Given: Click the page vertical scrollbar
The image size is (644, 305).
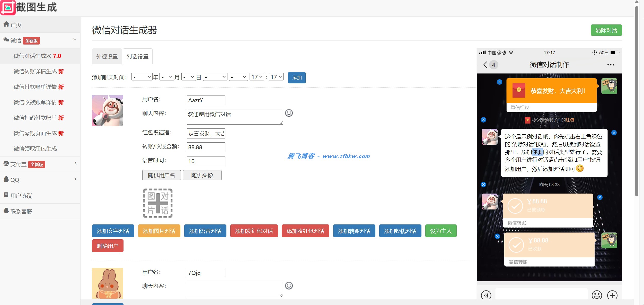Looking at the screenshot, I should (x=637, y=103).
